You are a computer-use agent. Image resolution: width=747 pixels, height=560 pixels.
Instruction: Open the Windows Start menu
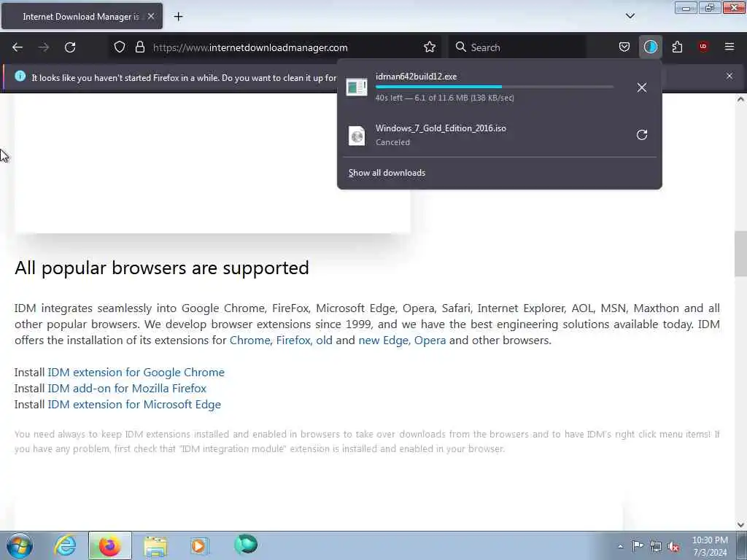(20, 545)
